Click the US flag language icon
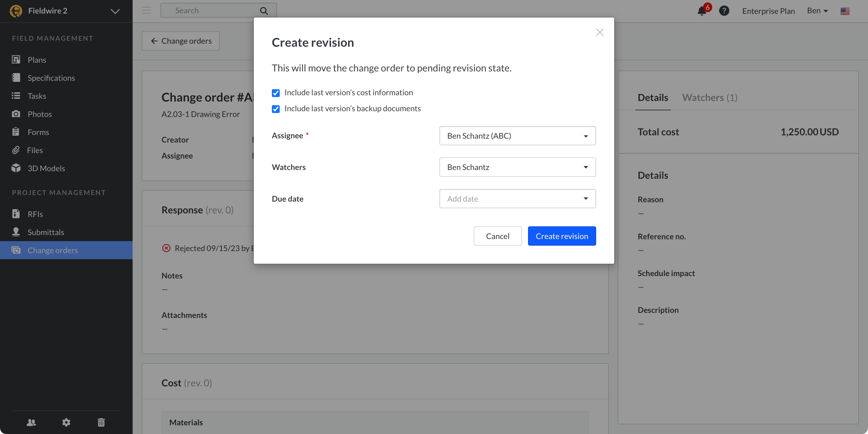The image size is (868, 434). pos(845,11)
